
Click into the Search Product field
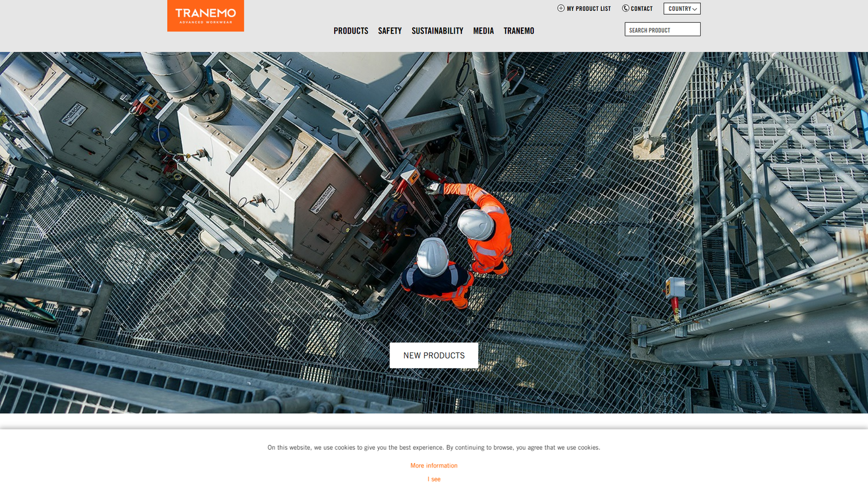[662, 30]
